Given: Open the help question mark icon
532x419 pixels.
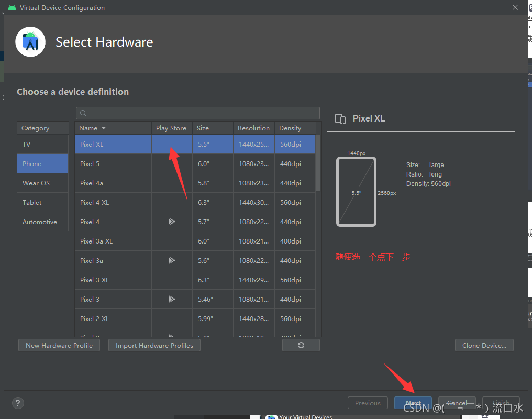Looking at the screenshot, I should pos(18,403).
